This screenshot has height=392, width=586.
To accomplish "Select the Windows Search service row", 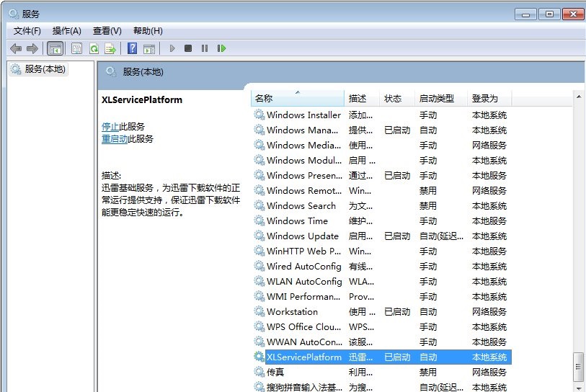I will point(381,206).
